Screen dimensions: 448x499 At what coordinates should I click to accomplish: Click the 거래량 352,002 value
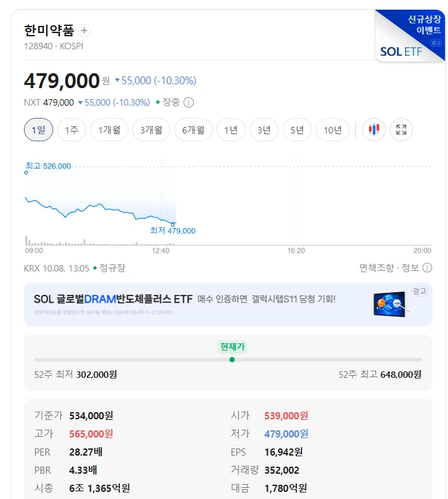click(282, 470)
